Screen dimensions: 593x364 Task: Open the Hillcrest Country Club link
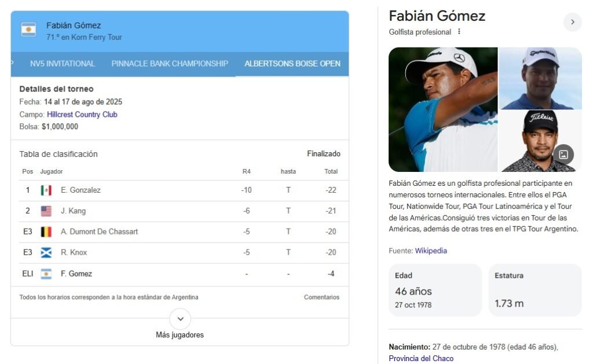tap(82, 115)
